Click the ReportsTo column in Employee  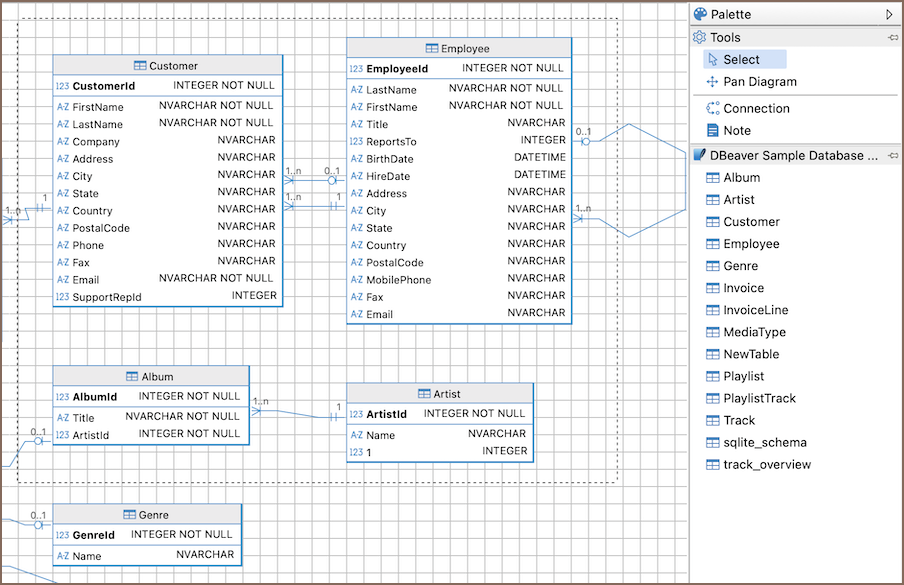point(391,142)
